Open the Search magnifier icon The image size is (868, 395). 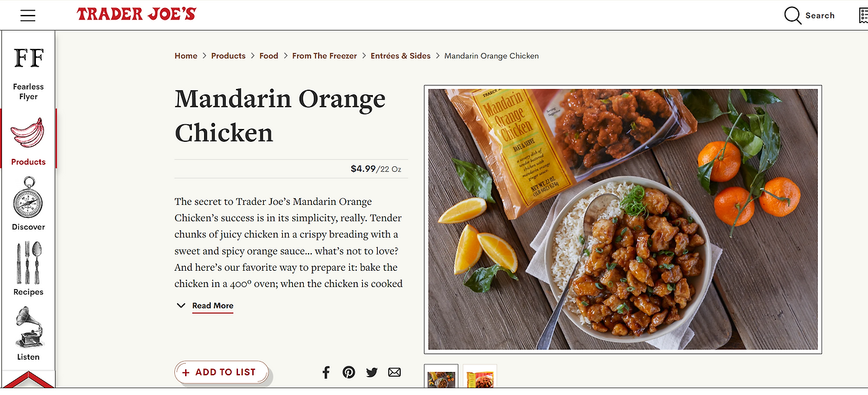(x=793, y=16)
